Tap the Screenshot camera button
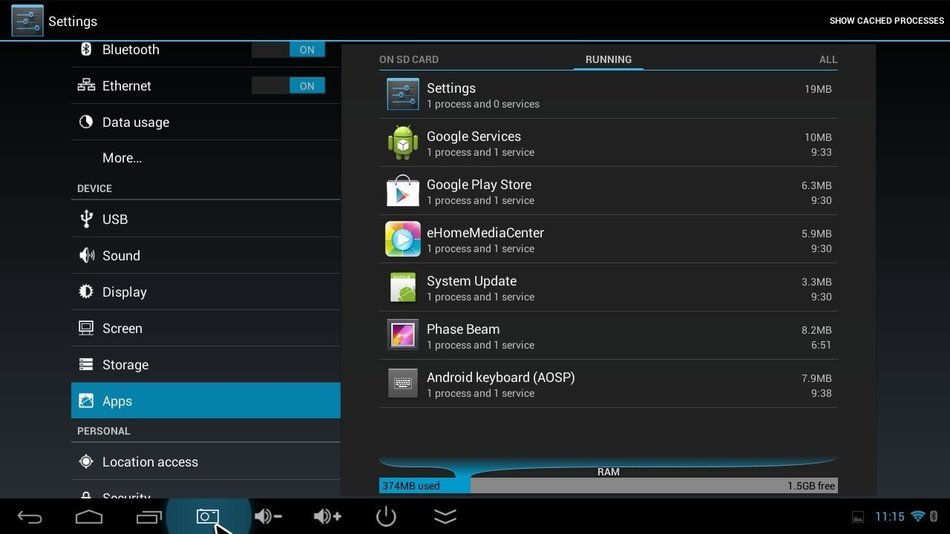950x534 pixels. [207, 516]
